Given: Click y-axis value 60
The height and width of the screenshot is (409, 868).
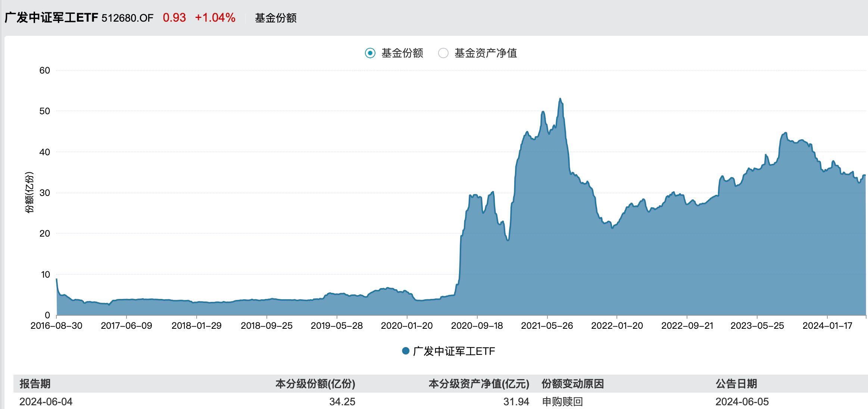Looking at the screenshot, I should point(44,70).
